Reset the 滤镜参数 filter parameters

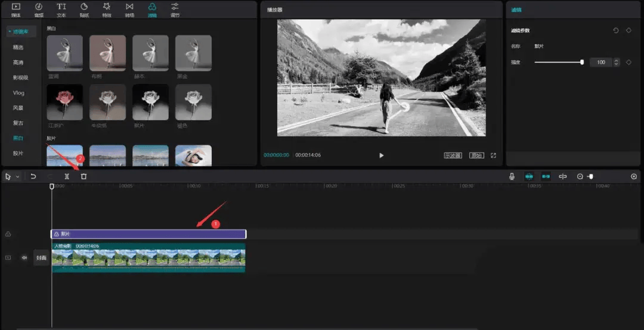(615, 30)
